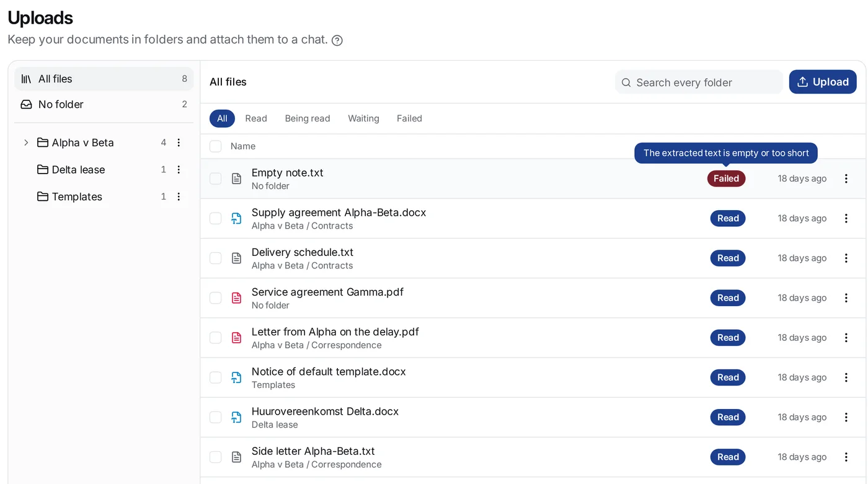Check the Notice of default template.docx row

215,377
